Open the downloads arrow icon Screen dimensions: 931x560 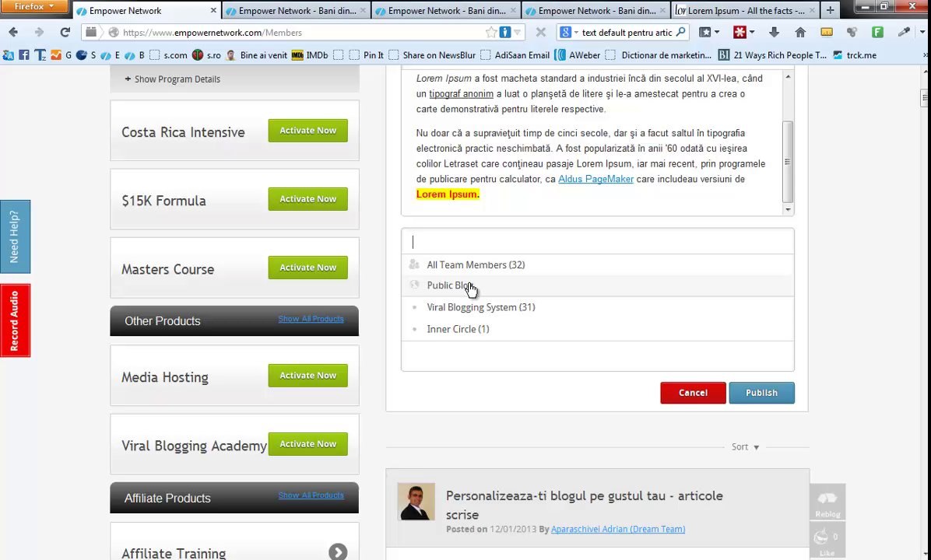click(x=774, y=32)
